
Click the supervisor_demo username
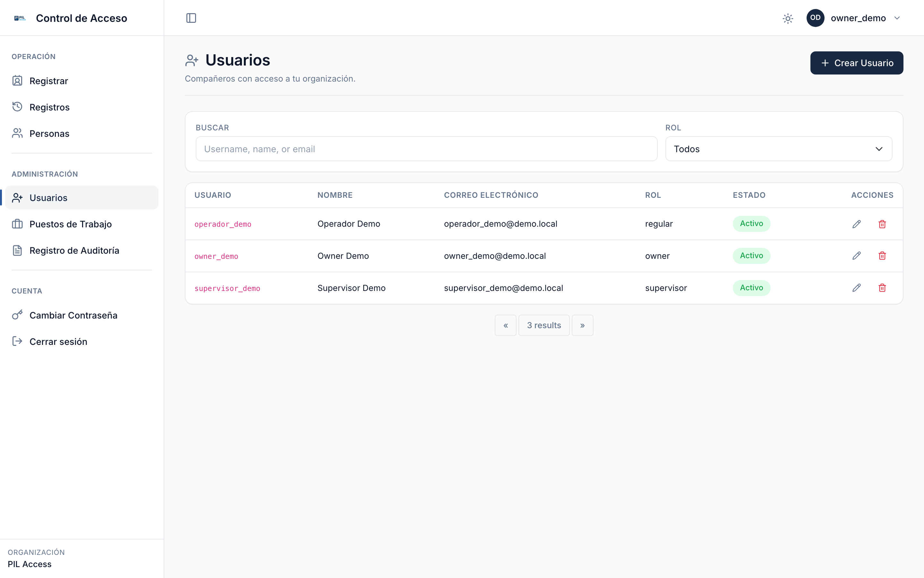click(x=227, y=288)
